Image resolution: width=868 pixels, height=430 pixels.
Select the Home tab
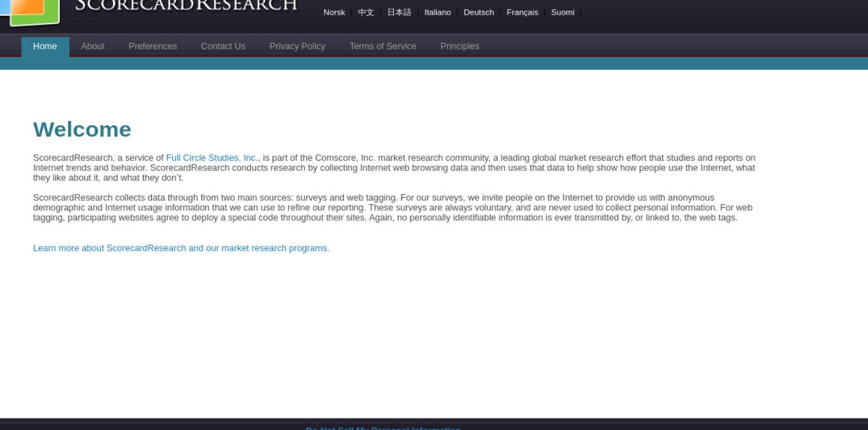pyautogui.click(x=45, y=46)
